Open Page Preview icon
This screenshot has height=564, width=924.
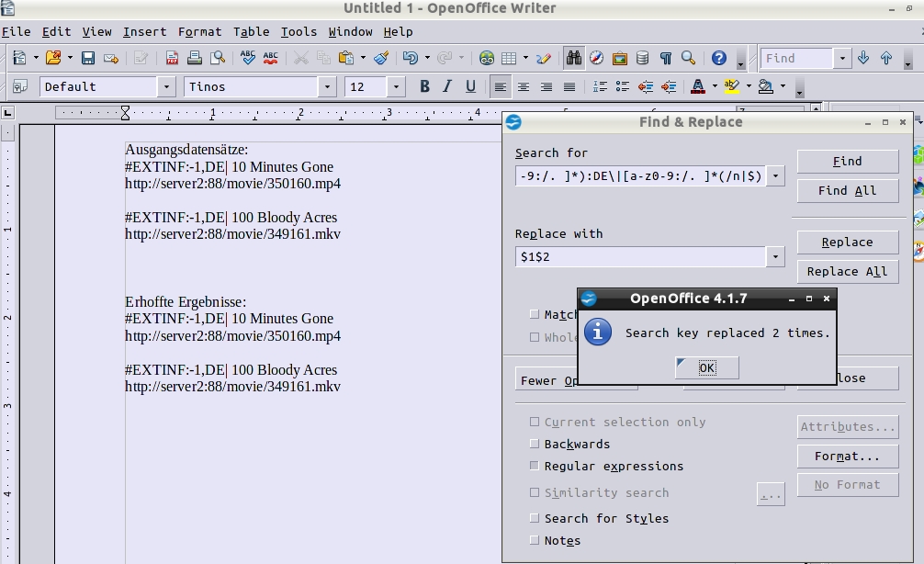218,58
